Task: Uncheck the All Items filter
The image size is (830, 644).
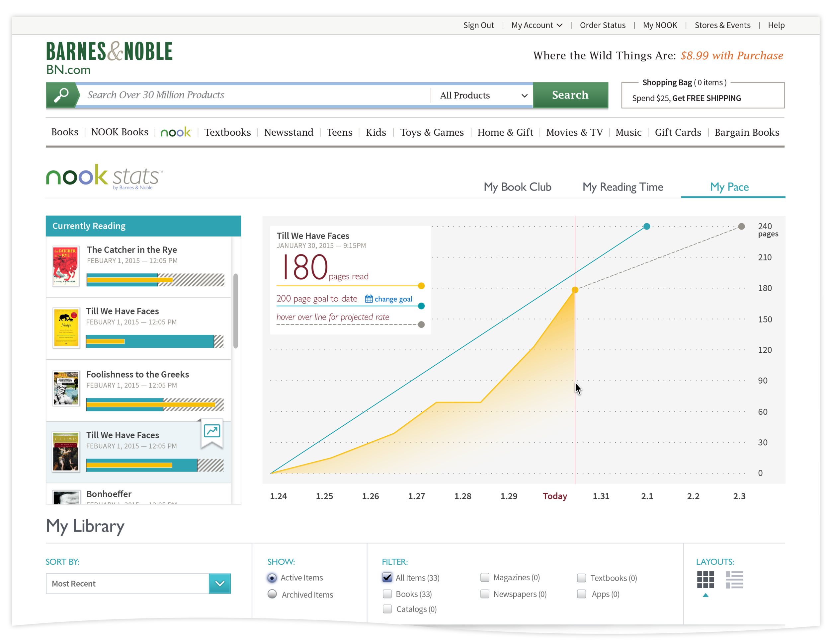Action: (387, 578)
